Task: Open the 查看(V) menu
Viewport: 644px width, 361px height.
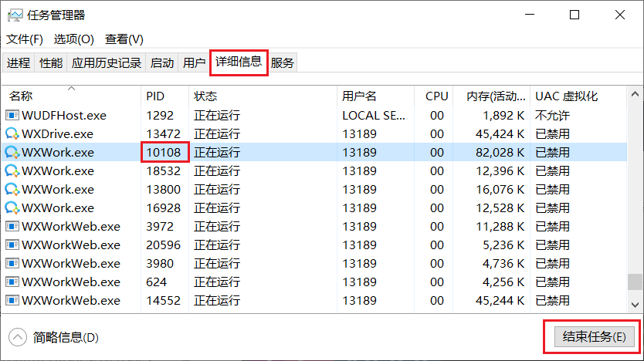Action: tap(124, 39)
